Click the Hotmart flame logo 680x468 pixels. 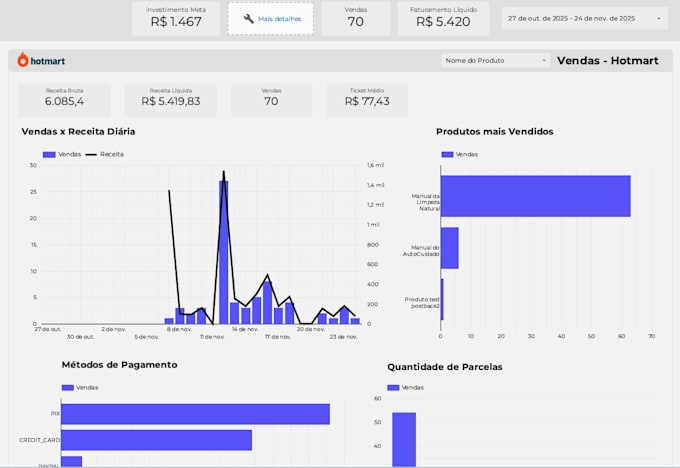(x=23, y=60)
